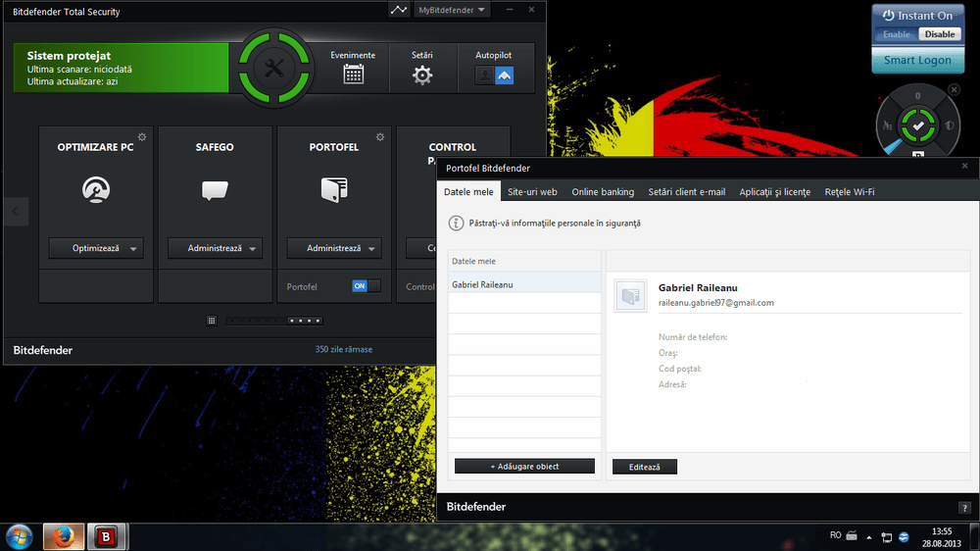Open Setări gear in Bitdefender header

click(x=422, y=75)
